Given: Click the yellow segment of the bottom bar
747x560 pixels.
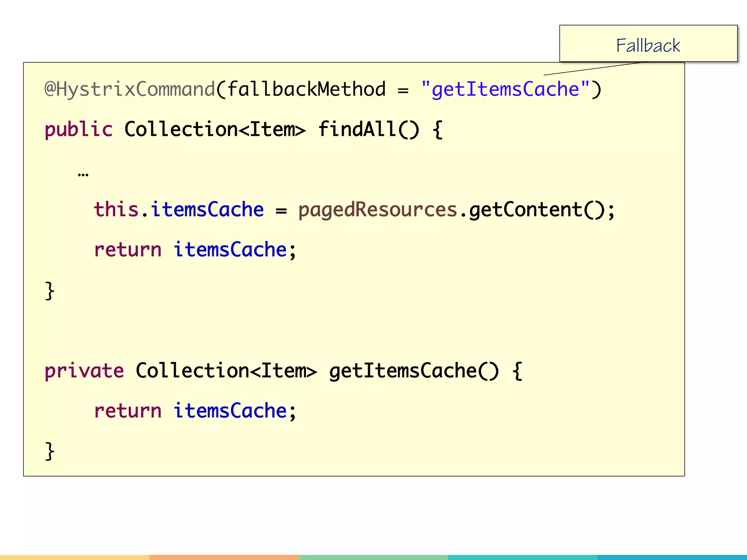Looking at the screenshot, I should pyautogui.click(x=74, y=557).
